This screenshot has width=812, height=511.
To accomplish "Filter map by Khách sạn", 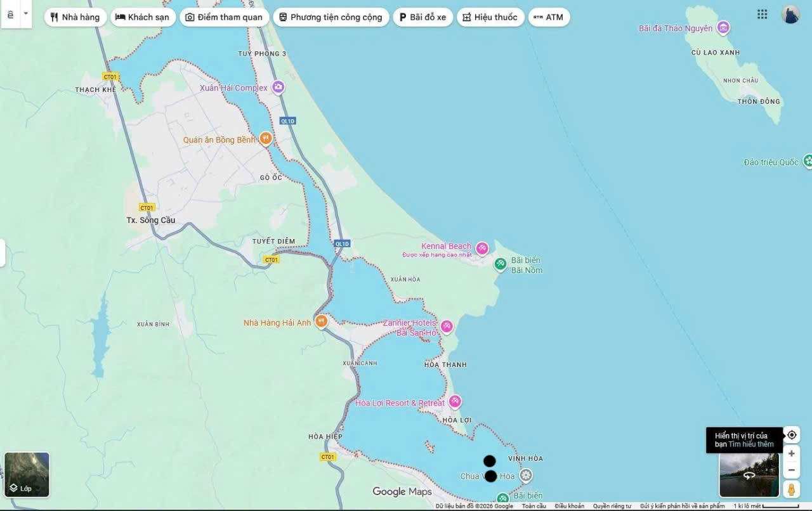I will pyautogui.click(x=142, y=17).
